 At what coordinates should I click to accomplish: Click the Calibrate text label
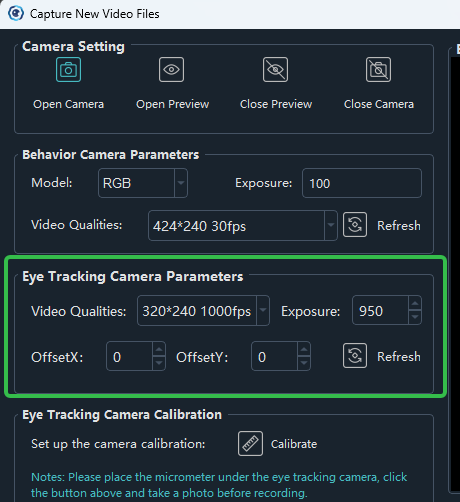[x=294, y=444]
